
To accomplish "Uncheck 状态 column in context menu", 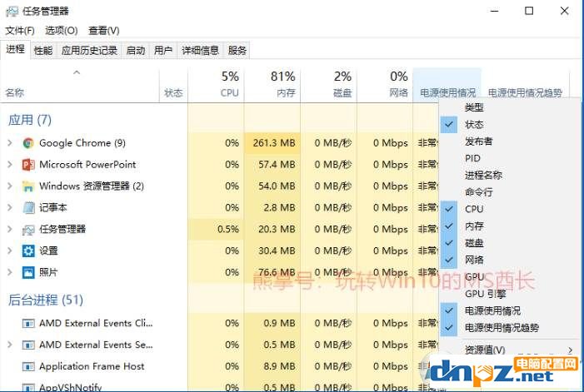I will 449,125.
